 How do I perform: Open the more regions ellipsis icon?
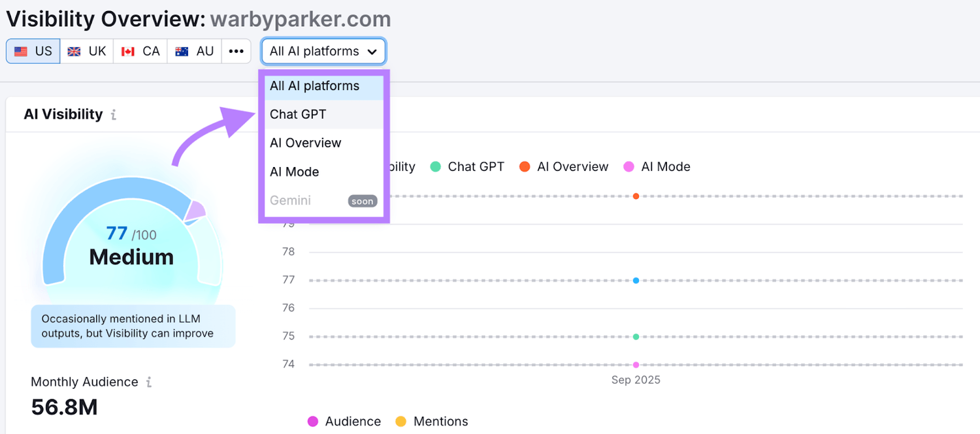(x=237, y=51)
